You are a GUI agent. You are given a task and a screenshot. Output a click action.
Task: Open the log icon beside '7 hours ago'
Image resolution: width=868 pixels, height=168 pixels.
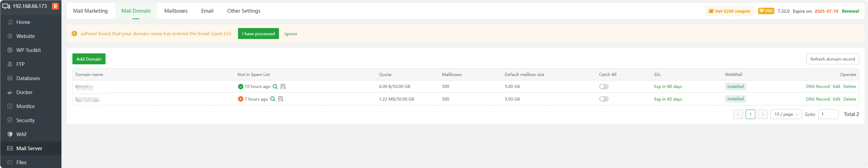coord(281,99)
